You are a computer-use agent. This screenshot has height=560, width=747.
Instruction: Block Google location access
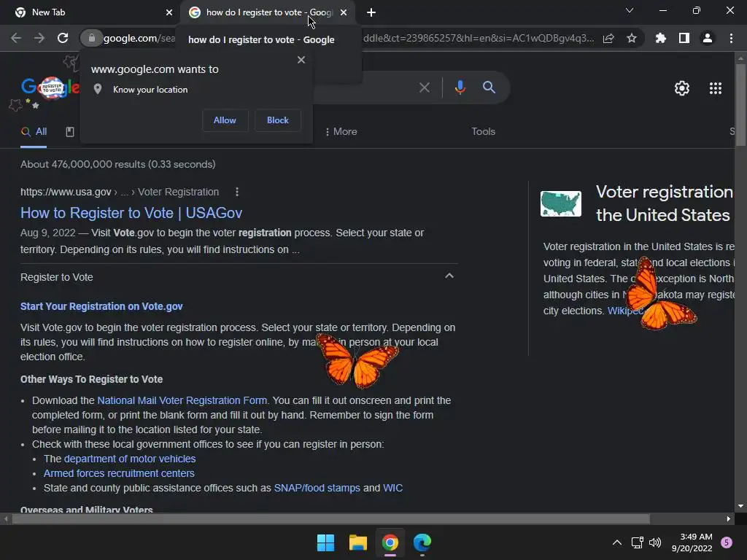pos(278,120)
